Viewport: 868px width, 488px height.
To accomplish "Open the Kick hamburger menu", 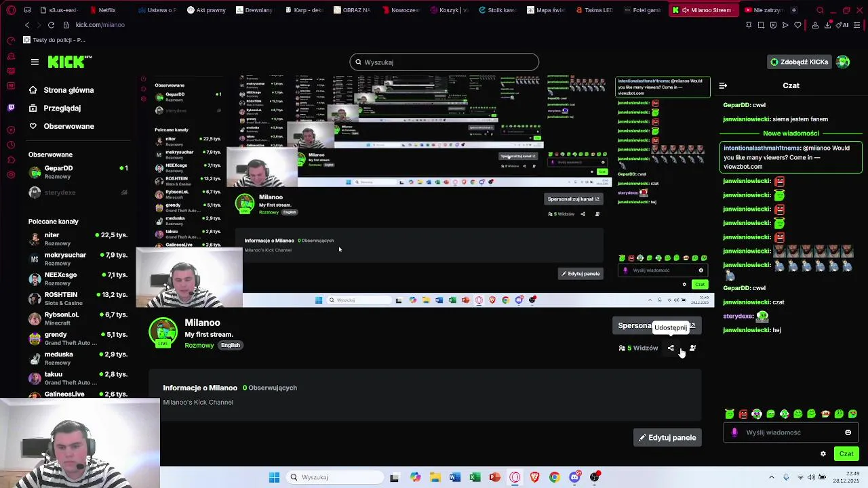I will (x=35, y=62).
